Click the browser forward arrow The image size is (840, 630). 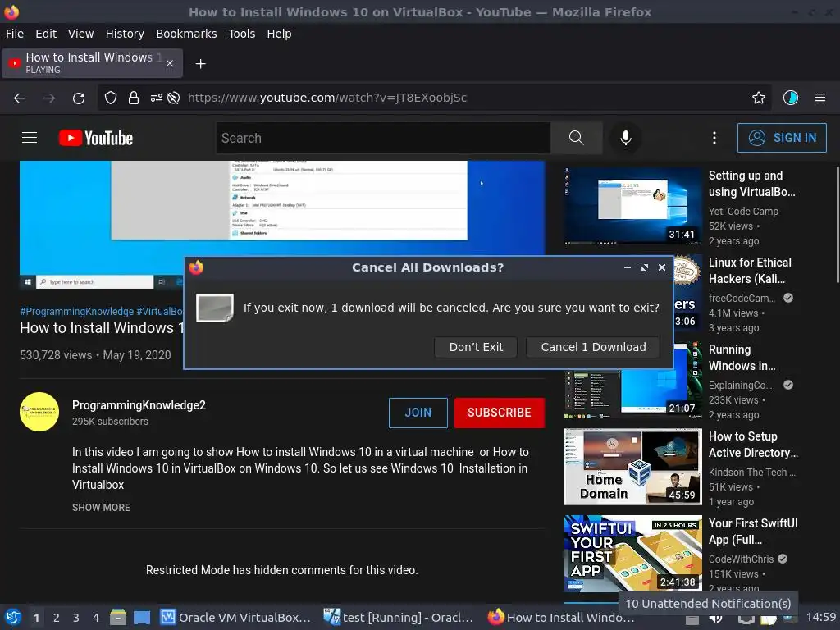(x=49, y=98)
